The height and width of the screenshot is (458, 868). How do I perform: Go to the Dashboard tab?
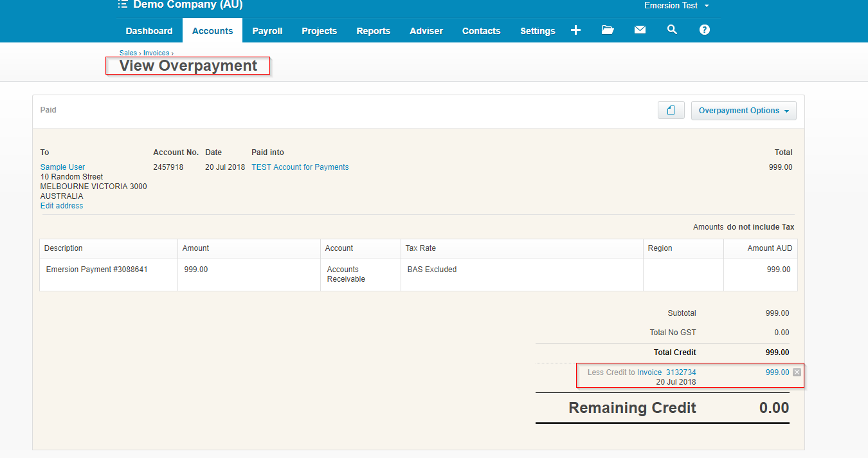click(149, 31)
